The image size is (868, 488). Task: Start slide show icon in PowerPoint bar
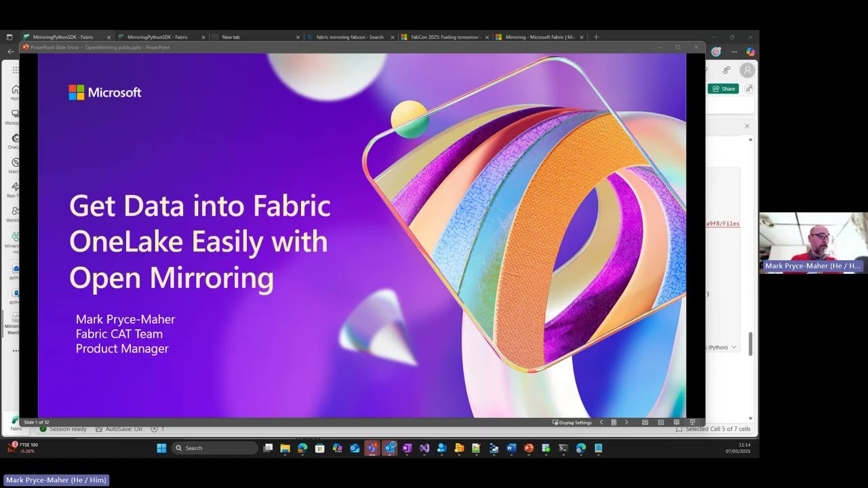click(x=692, y=422)
